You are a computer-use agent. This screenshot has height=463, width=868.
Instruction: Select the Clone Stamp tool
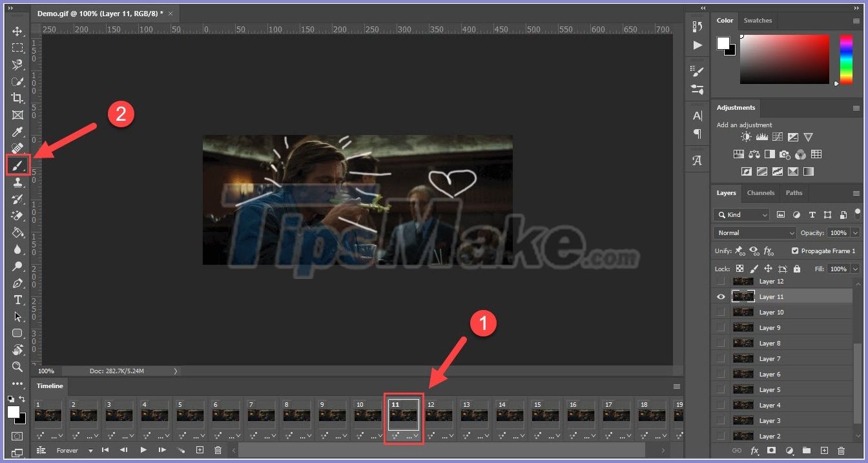17,182
